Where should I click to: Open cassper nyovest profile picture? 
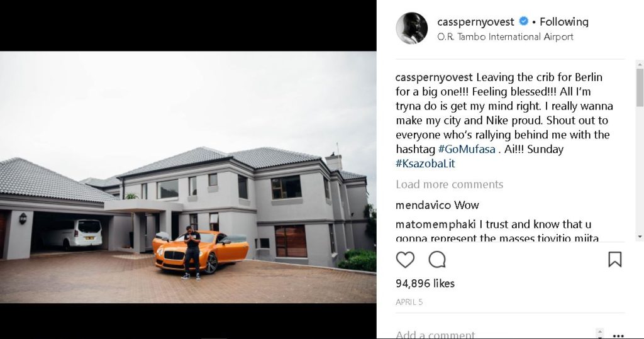(x=411, y=28)
